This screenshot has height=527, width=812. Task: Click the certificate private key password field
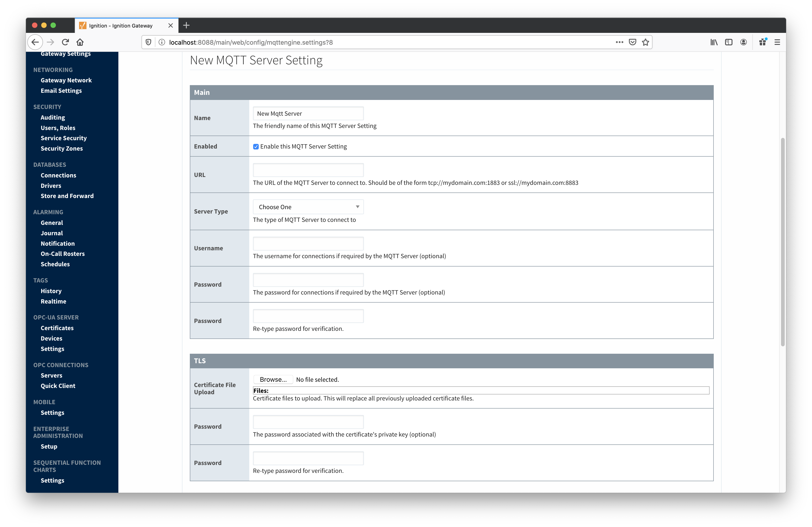coord(308,422)
